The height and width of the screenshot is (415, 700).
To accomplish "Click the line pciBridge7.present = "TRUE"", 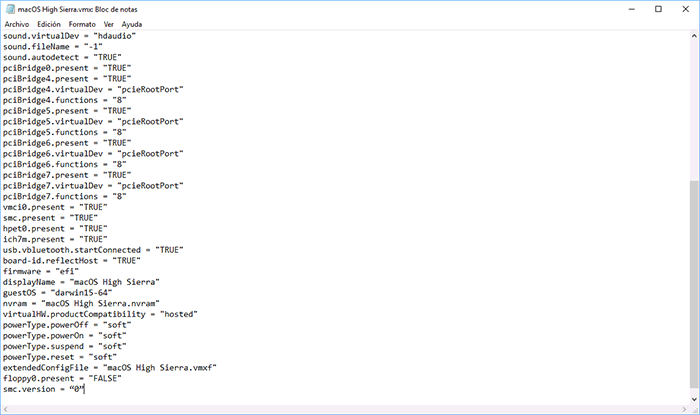I will click(67, 175).
